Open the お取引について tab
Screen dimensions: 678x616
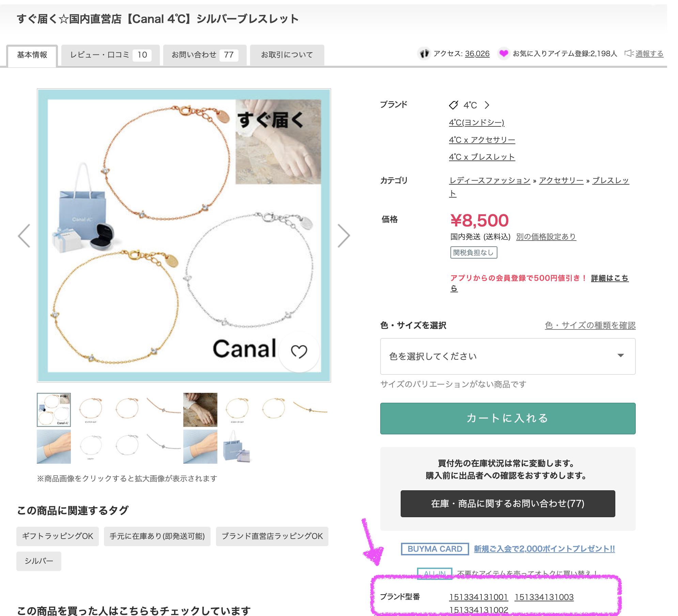[287, 55]
